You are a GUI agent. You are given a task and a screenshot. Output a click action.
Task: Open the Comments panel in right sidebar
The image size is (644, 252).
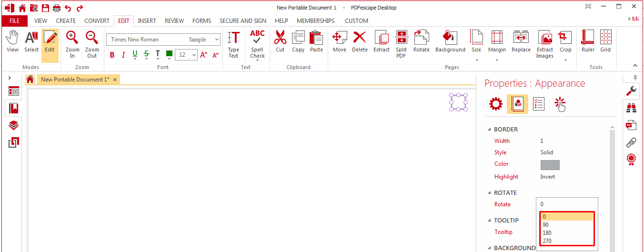click(631, 125)
